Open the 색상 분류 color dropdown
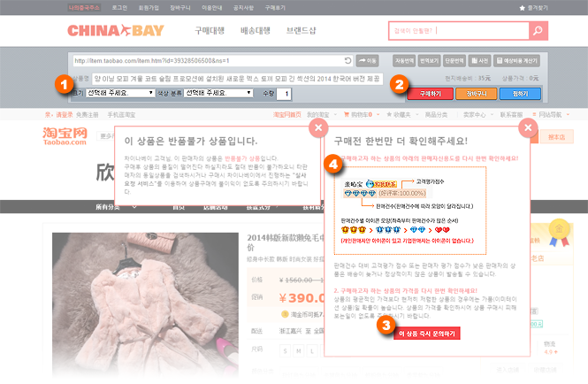Viewport: 588px width, 384px height. 218,93
